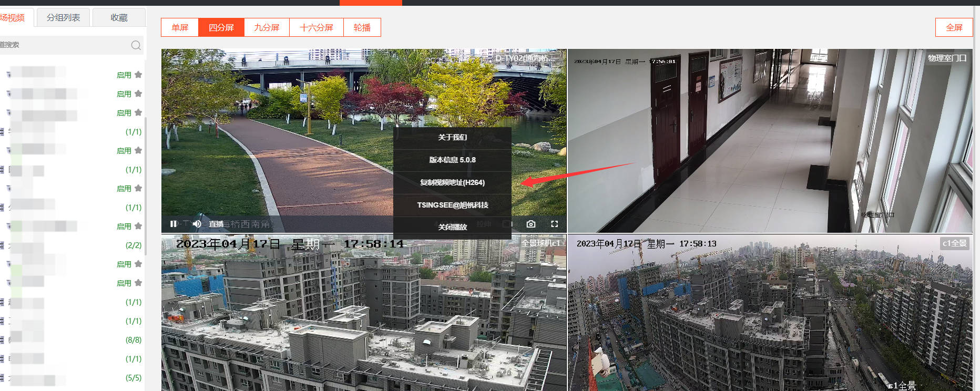
Task: Star the topmost camera in list
Action: coord(138,75)
